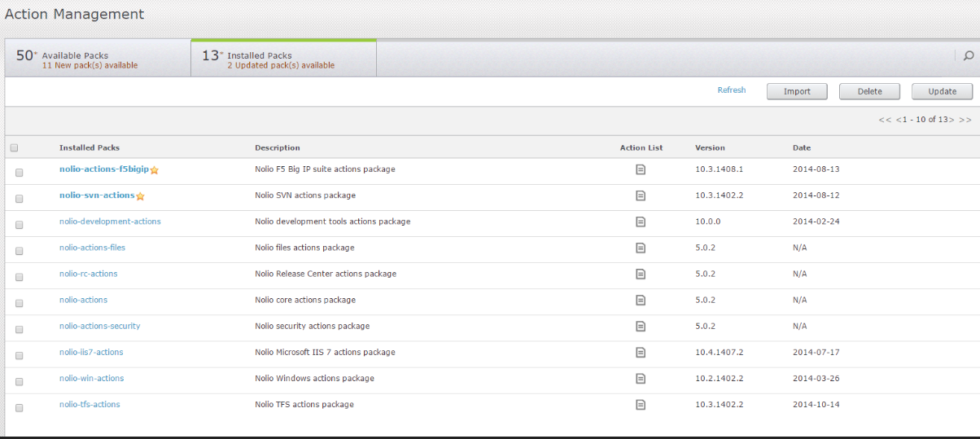Screen dimensions: 980x439
Task: Show action list for nolio-actions-files
Action: click(641, 248)
